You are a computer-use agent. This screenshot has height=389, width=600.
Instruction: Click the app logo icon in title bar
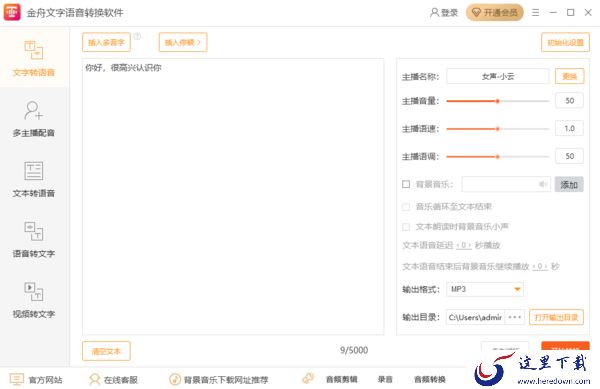tap(12, 12)
